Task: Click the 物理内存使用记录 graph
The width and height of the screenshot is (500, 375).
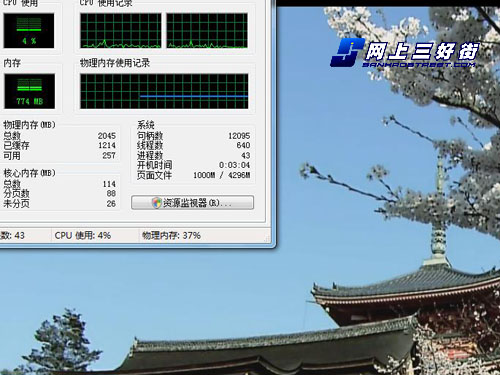Action: point(164,91)
